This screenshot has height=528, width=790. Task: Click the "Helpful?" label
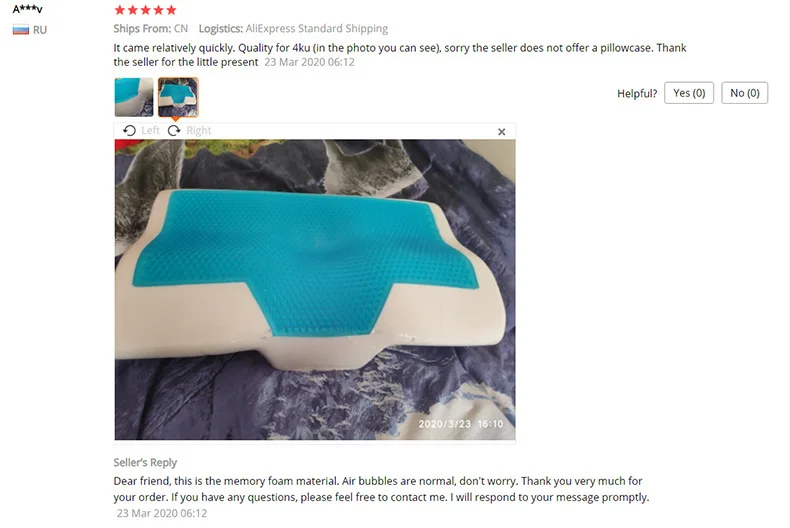(x=637, y=93)
